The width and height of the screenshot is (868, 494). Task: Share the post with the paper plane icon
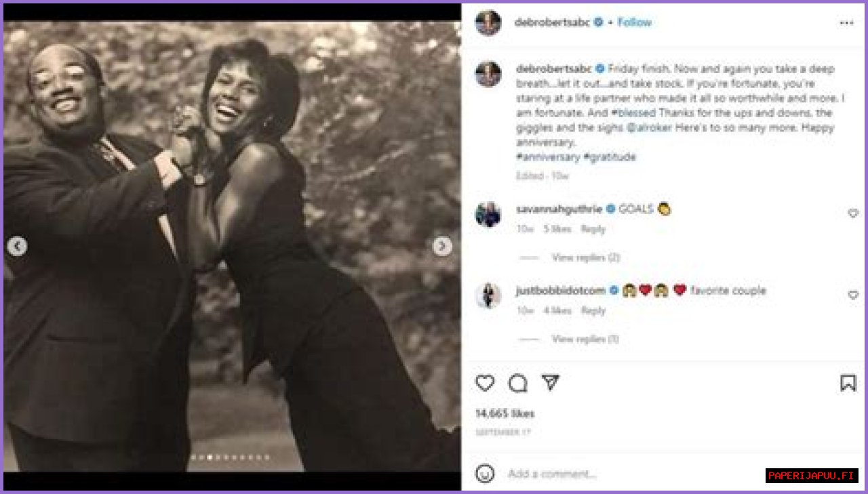551,383
